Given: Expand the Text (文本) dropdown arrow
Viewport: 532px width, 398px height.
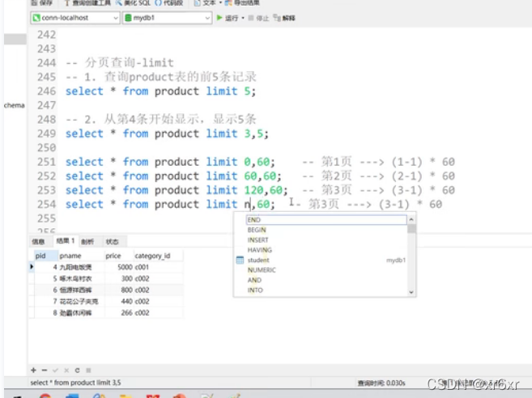Looking at the screenshot, I should 220,2.
